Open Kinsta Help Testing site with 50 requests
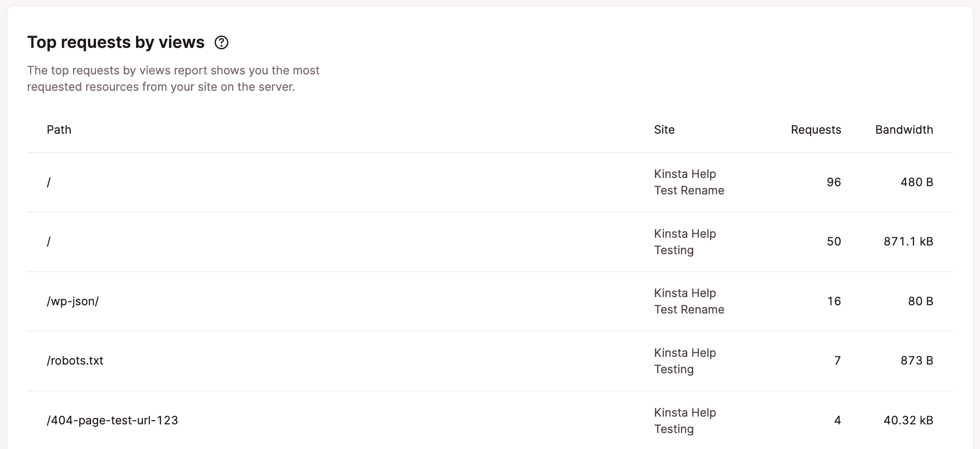 (685, 242)
